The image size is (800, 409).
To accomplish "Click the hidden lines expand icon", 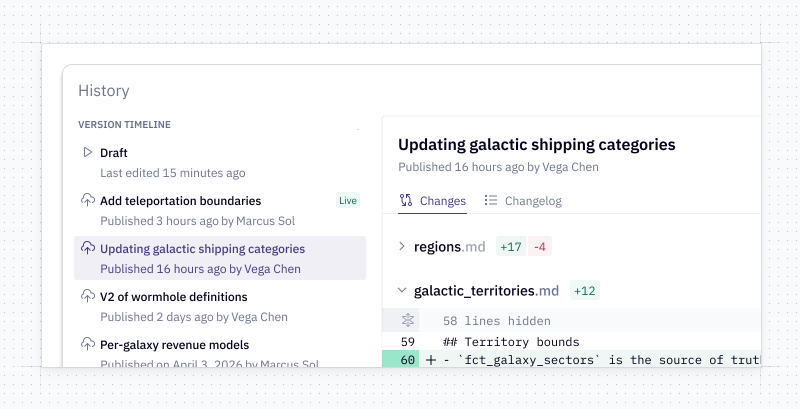I will click(408, 321).
